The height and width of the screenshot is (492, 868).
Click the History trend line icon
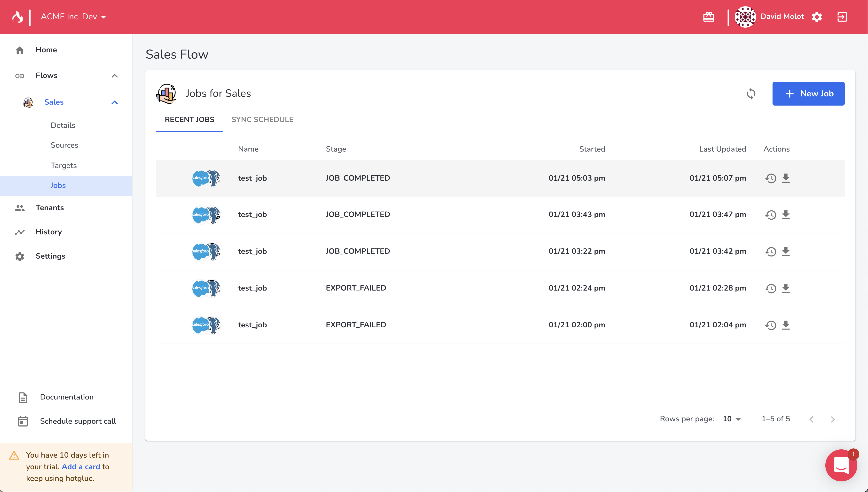tap(20, 232)
